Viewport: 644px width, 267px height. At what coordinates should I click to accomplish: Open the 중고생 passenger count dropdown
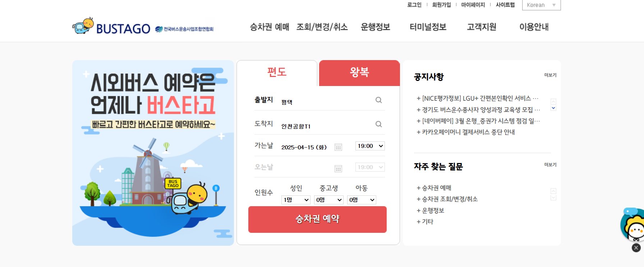coord(329,200)
